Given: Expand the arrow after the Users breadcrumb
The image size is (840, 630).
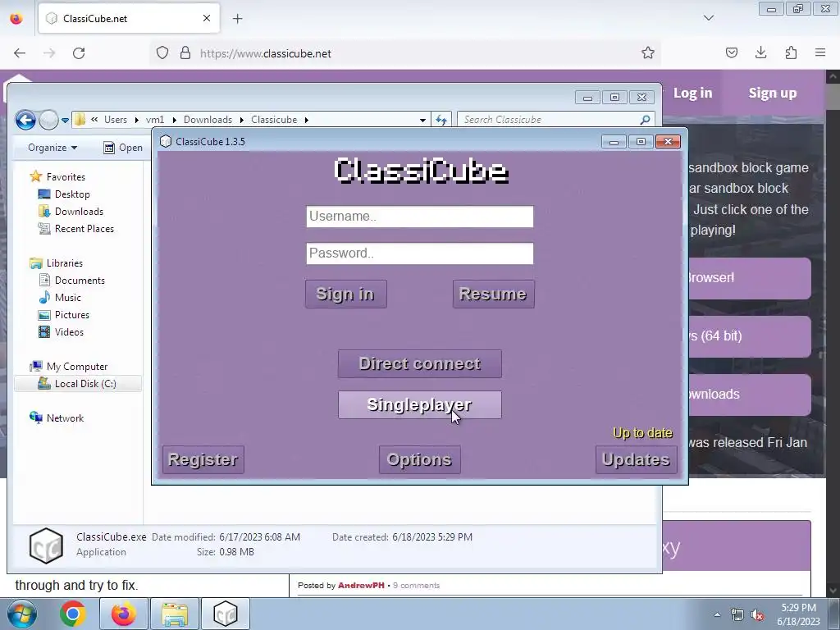Looking at the screenshot, I should point(137,120).
